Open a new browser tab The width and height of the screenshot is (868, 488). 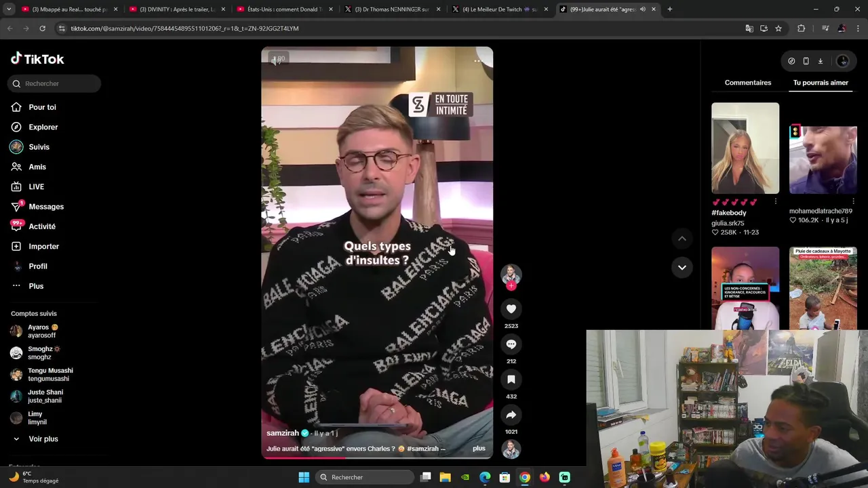click(669, 9)
